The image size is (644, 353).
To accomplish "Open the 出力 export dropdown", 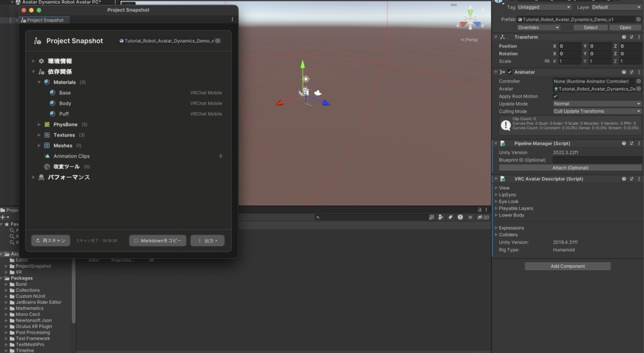I will tap(208, 241).
